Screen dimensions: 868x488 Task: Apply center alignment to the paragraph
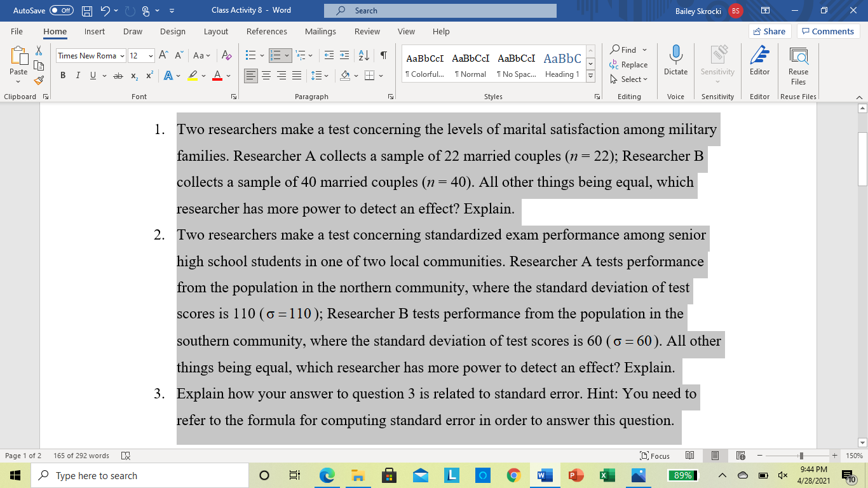(266, 76)
